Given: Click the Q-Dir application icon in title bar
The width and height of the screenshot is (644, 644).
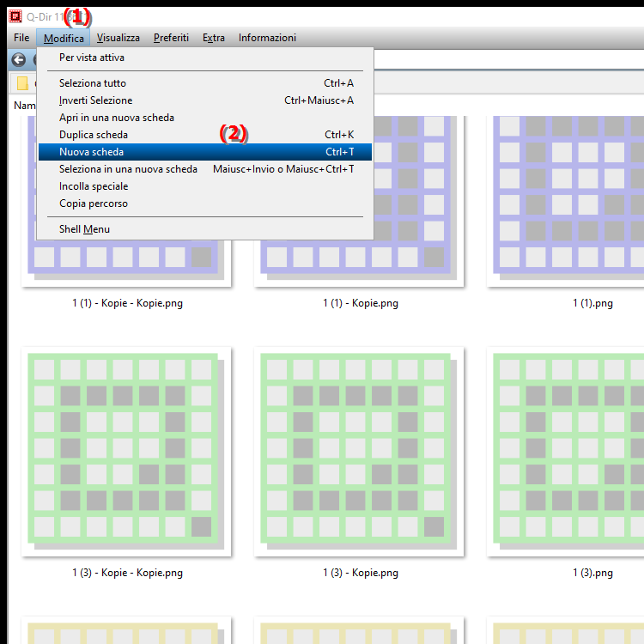Looking at the screenshot, I should tap(15, 17).
